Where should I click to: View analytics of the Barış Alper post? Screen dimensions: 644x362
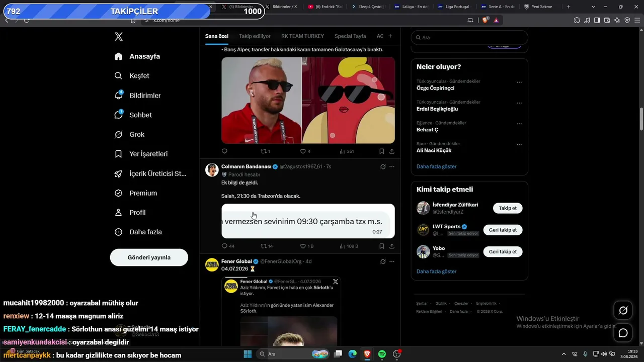pos(347,151)
